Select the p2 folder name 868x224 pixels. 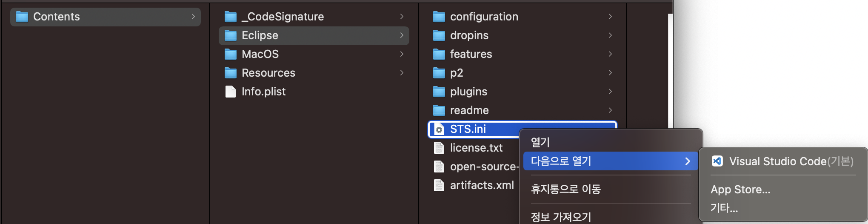pos(457,73)
